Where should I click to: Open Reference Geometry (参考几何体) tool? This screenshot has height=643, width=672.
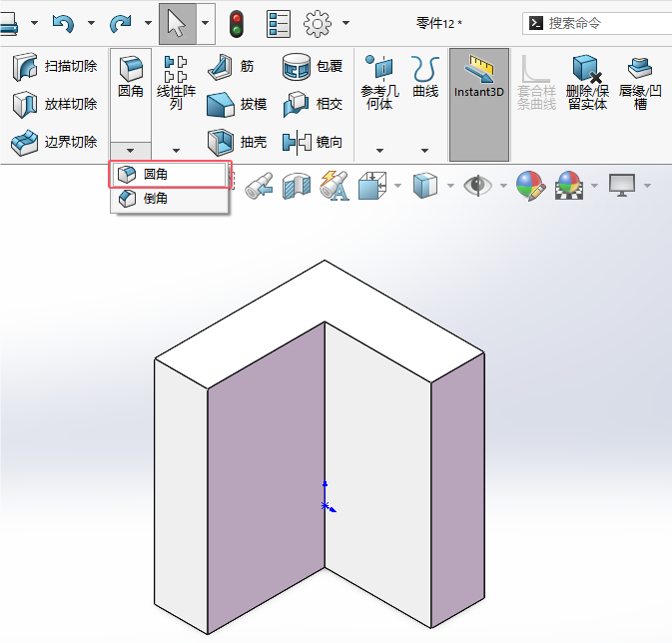pyautogui.click(x=379, y=82)
